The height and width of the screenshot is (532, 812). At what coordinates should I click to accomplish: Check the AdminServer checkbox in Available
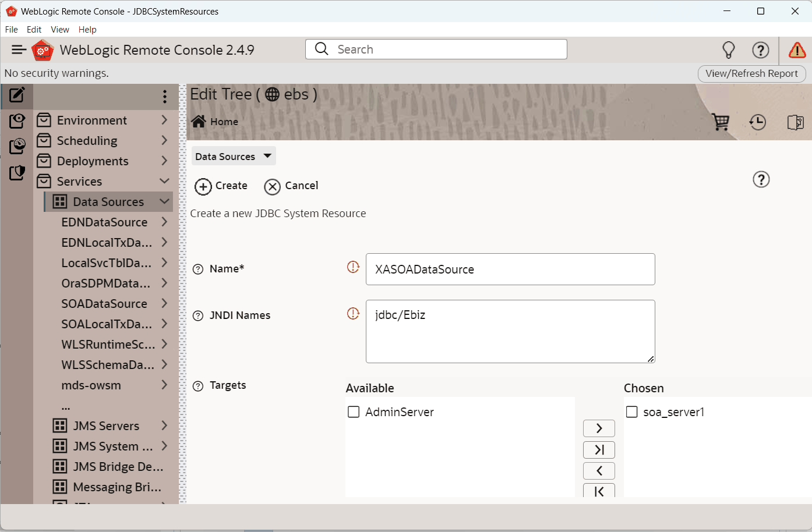coord(354,412)
